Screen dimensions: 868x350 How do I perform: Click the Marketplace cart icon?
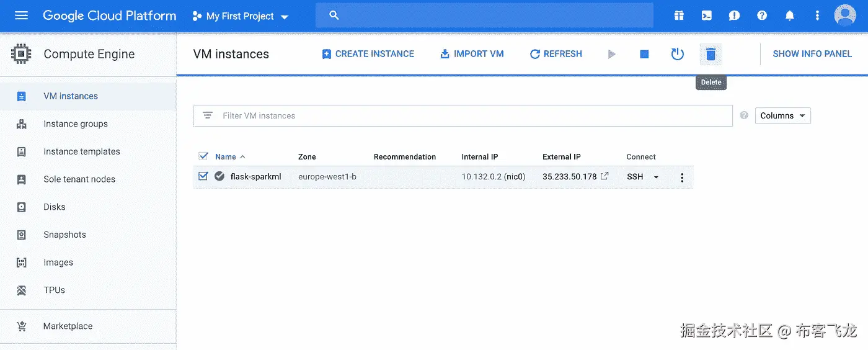(22, 326)
